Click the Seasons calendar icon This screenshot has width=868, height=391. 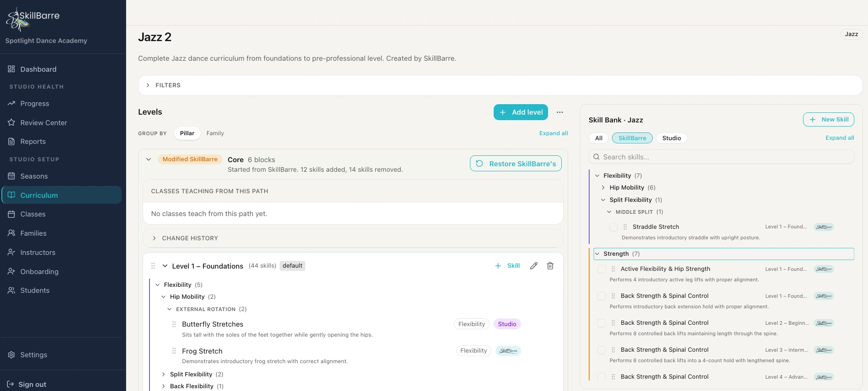(11, 176)
